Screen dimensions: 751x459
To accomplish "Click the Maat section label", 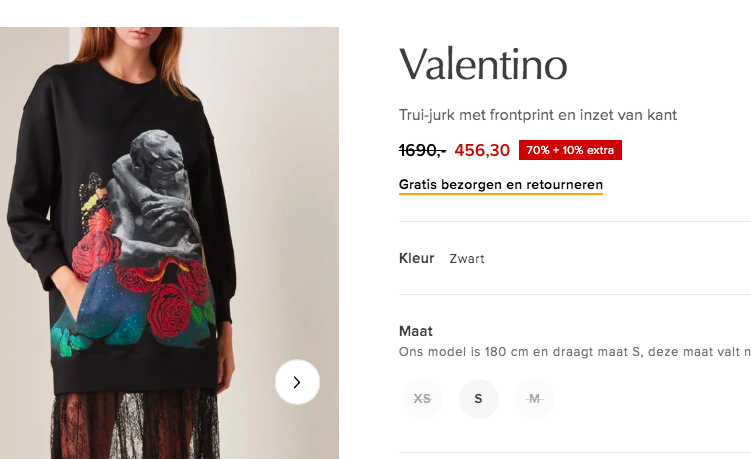I will point(415,331).
